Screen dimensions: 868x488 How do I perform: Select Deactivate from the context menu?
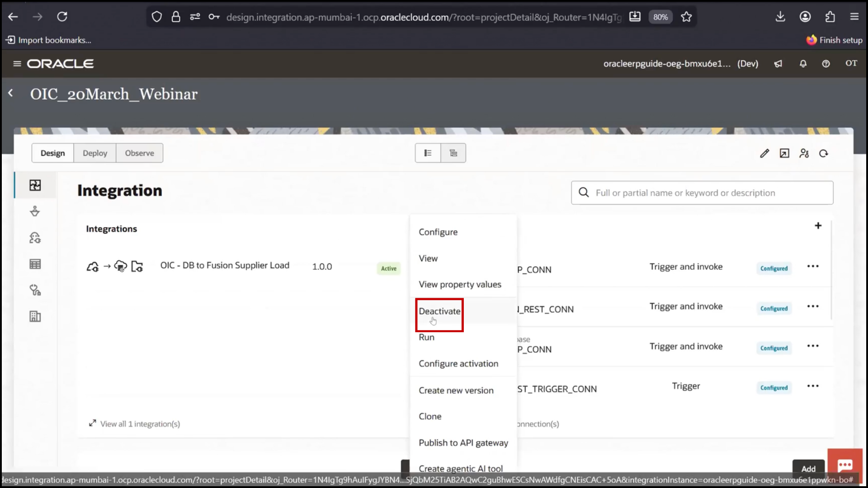click(x=463, y=311)
